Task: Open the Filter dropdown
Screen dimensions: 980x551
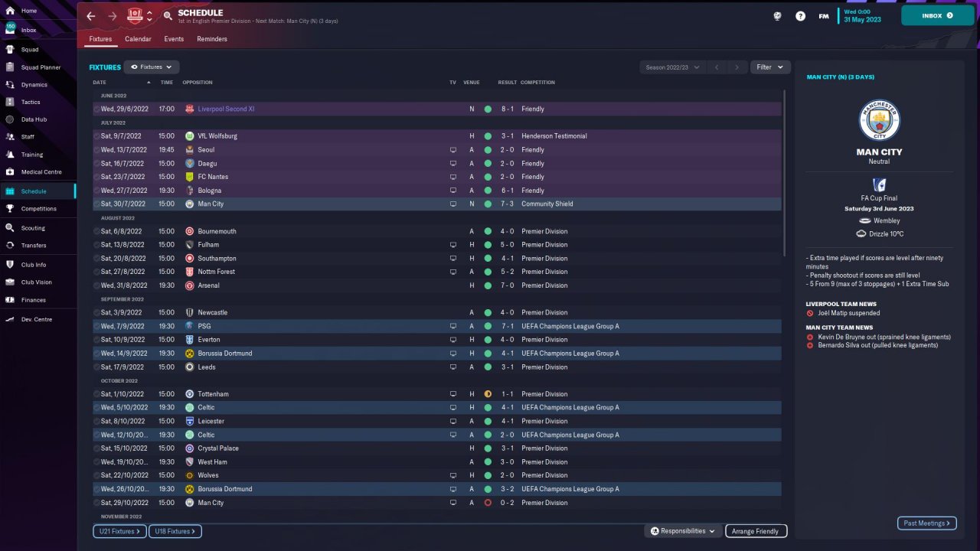Action: [769, 67]
